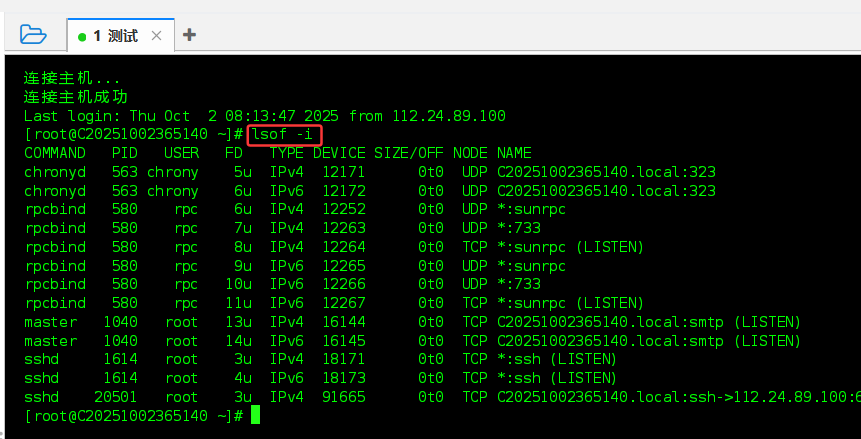The height and width of the screenshot is (439, 861).
Task: Click the NAME column header text
Action: 514,153
